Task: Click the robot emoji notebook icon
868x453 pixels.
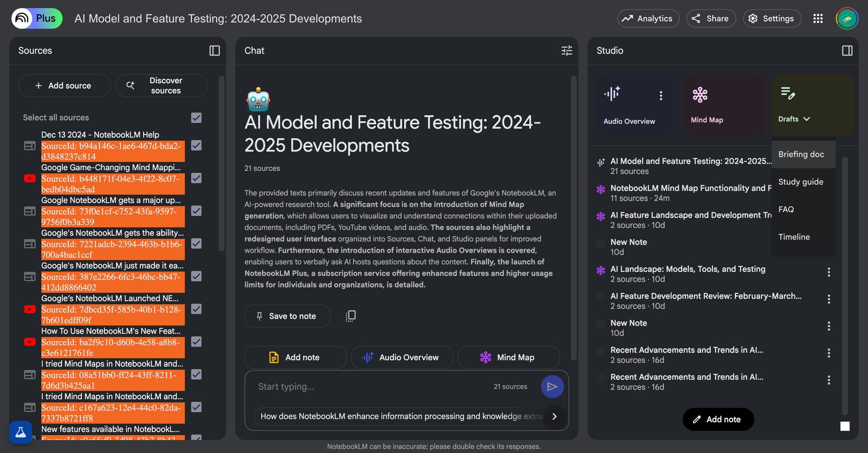Action: (x=258, y=99)
